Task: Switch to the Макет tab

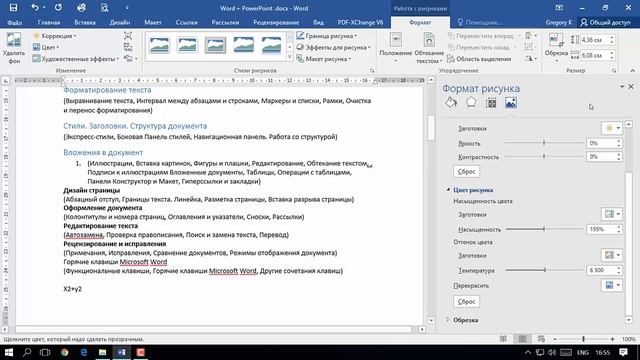Action: (x=153, y=22)
